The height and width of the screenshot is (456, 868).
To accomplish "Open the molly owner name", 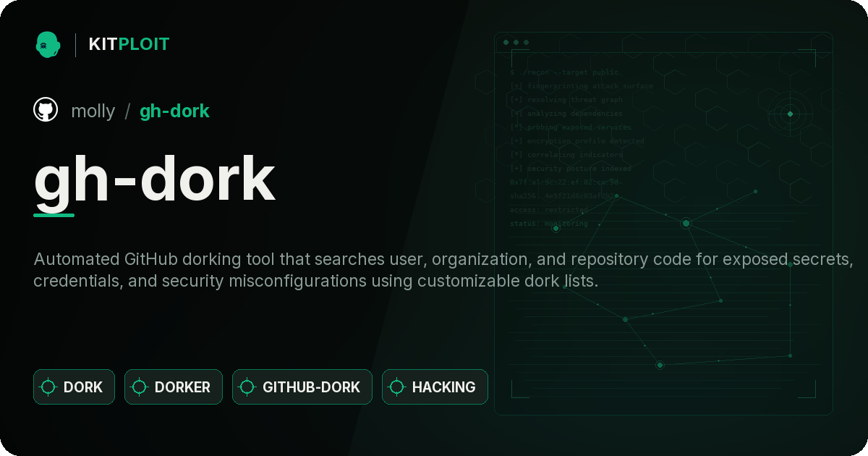I will tap(93, 111).
